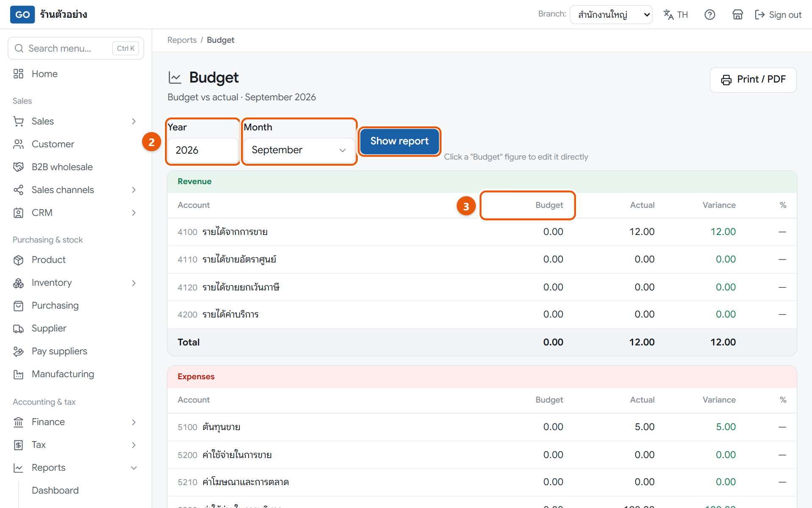This screenshot has height=508, width=812.
Task: Collapse the Reports menu section
Action: [134, 468]
